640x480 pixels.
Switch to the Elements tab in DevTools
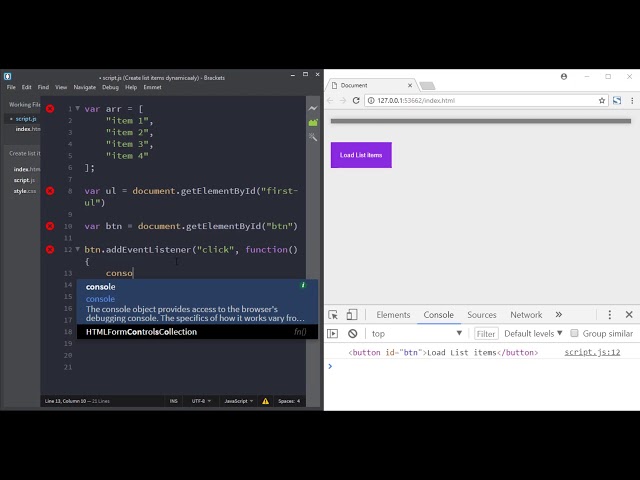pos(393,315)
